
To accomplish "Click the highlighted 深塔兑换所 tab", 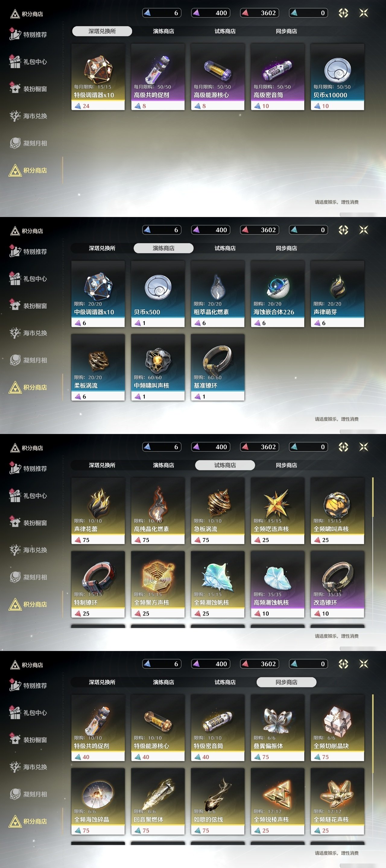I will point(102,31).
